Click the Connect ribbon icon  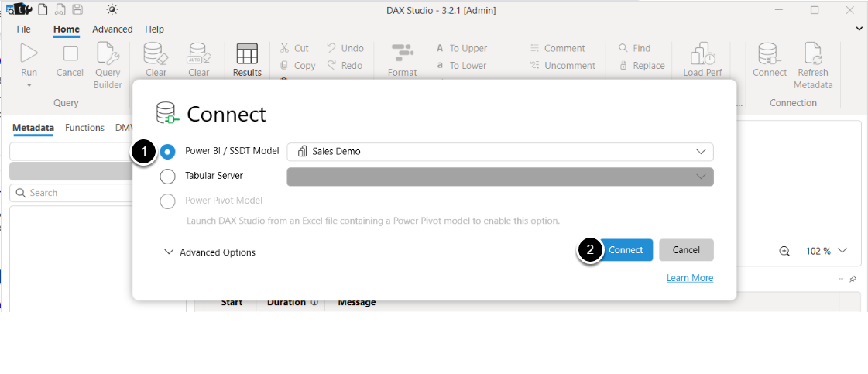tap(770, 53)
